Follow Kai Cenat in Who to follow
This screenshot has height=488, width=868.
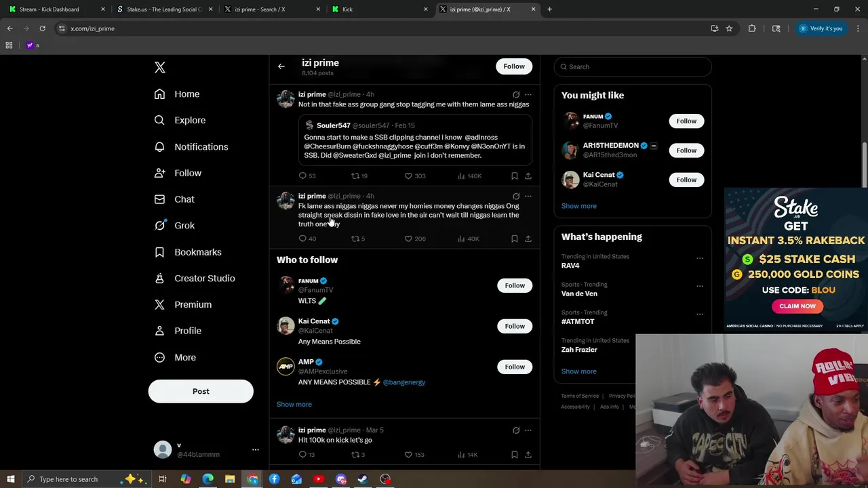(515, 326)
